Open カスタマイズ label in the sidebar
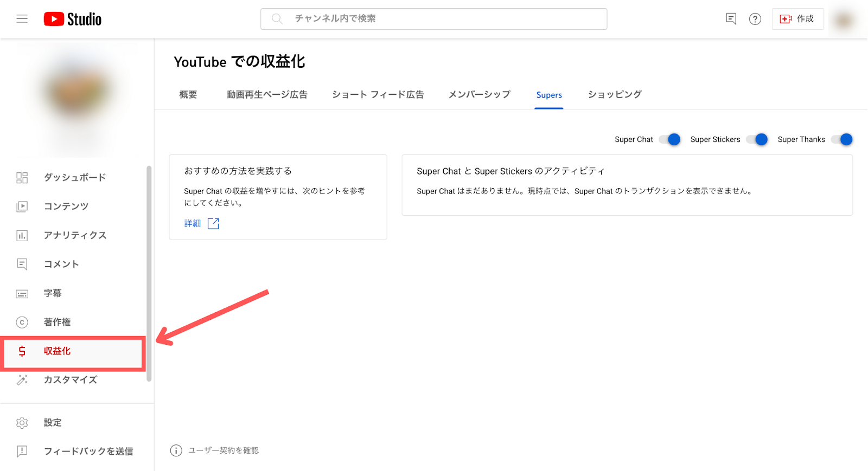The height and width of the screenshot is (471, 868). point(71,380)
